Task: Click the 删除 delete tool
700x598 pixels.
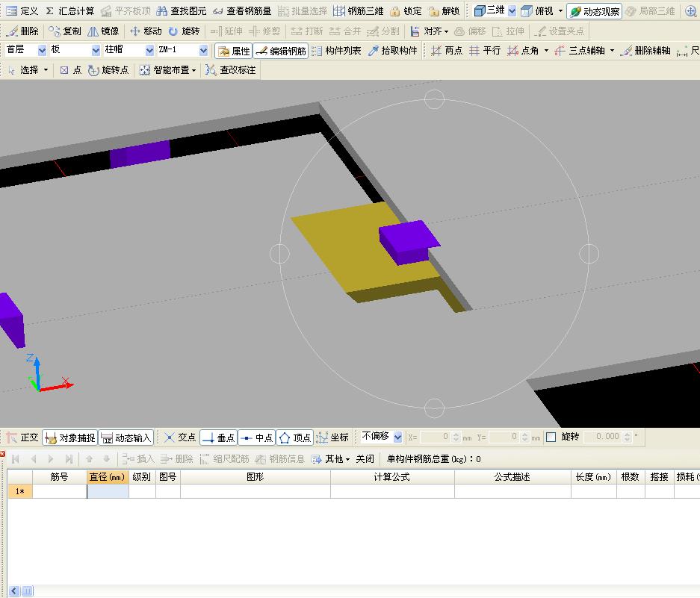Action: [22, 31]
